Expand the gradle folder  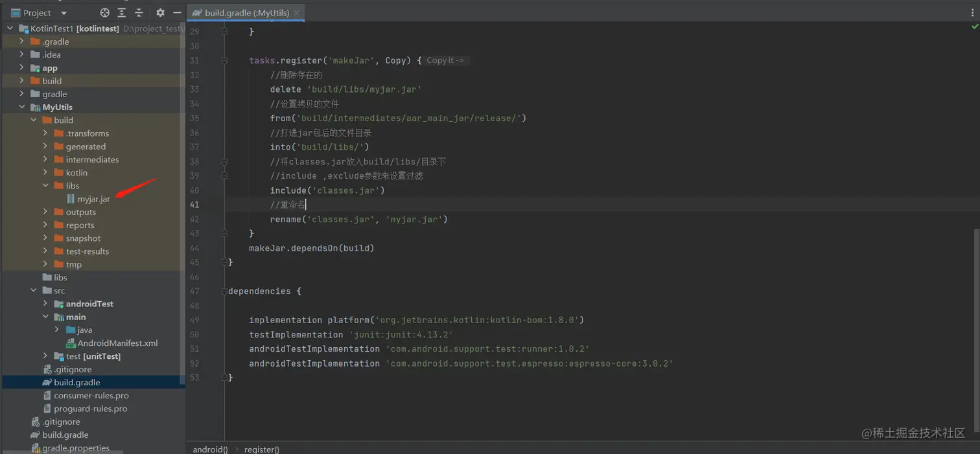21,94
